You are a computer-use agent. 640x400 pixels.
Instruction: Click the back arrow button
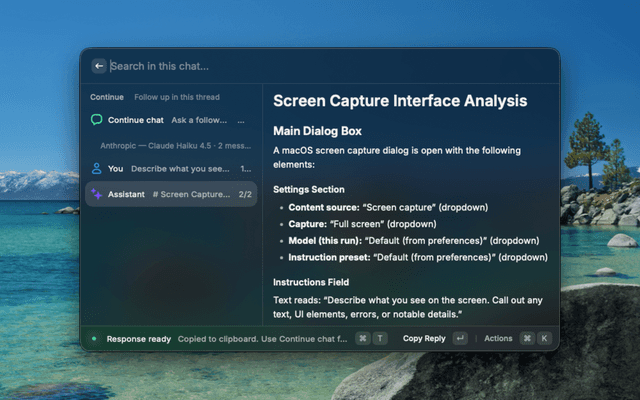pos(99,66)
